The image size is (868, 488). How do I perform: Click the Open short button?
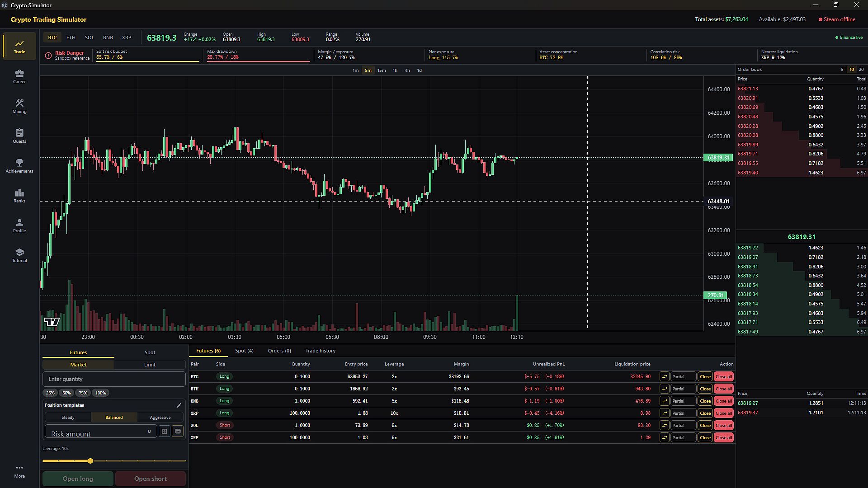[x=151, y=479]
